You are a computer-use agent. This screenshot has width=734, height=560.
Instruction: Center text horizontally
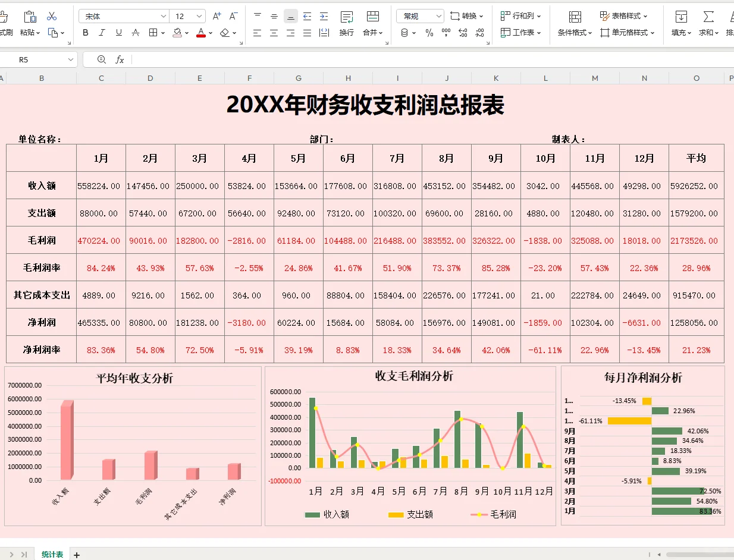[x=274, y=33]
